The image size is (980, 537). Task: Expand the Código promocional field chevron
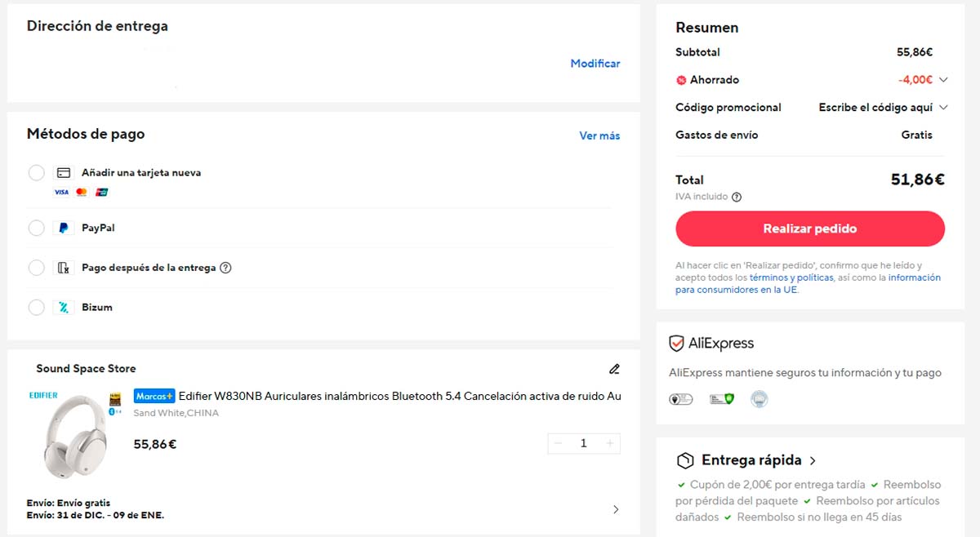943,108
